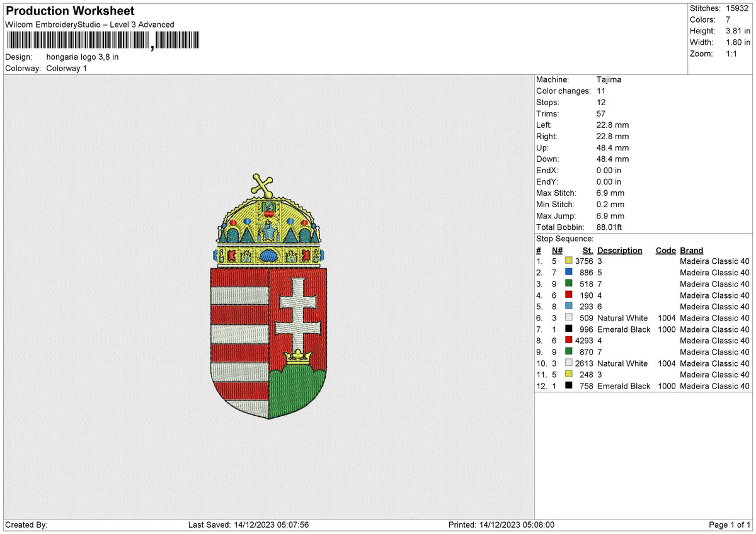Image resolution: width=756 pixels, height=534 pixels.
Task: Select the red swatch in stop 4
Action: tap(569, 295)
